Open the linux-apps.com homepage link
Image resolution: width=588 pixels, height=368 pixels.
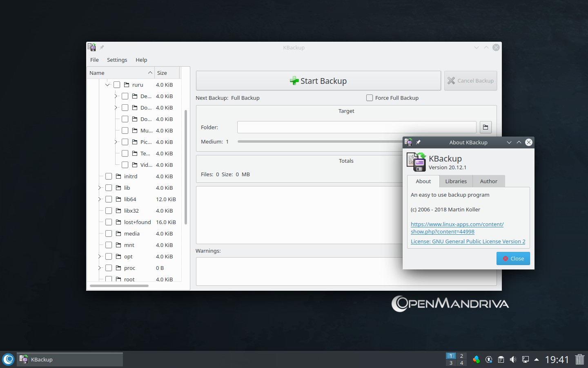457,228
